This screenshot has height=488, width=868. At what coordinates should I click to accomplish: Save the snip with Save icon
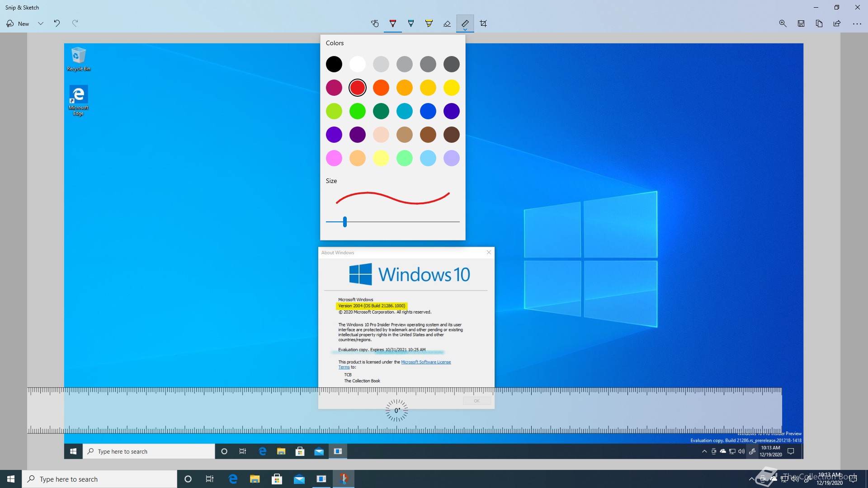tap(801, 23)
